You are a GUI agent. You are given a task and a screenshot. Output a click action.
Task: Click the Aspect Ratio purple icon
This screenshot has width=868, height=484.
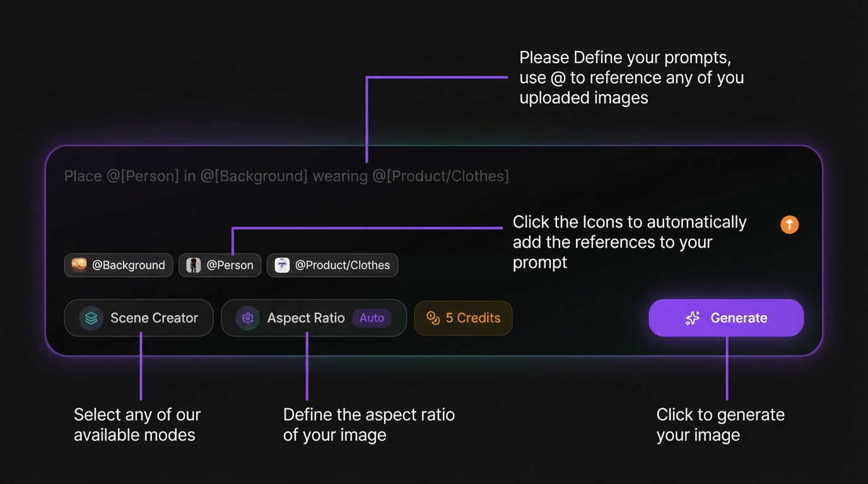coord(248,318)
